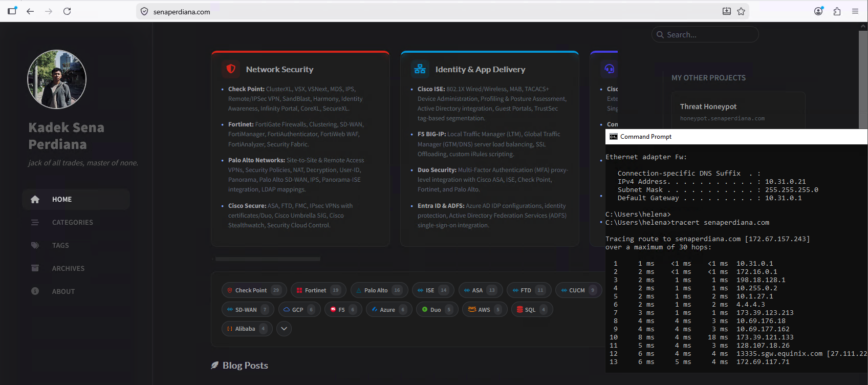Open the tab overview icon in the top-left corner
The width and height of the screenshot is (868, 385).
click(x=12, y=11)
